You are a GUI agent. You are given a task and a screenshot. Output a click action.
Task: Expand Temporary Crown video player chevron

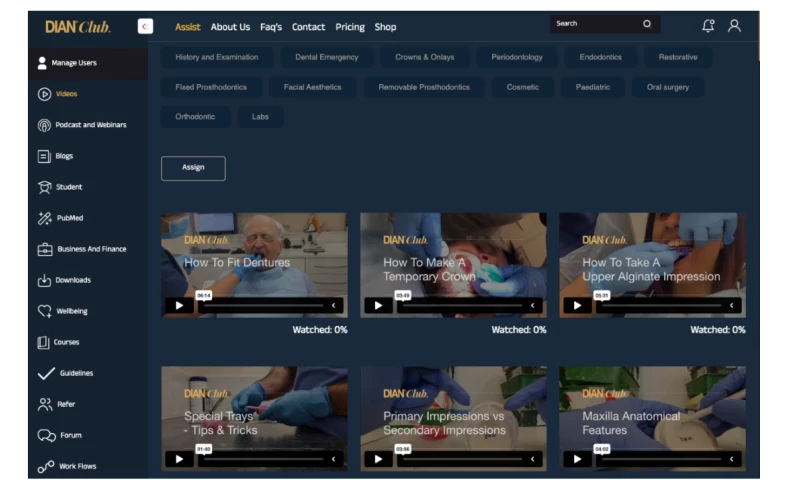tap(533, 305)
